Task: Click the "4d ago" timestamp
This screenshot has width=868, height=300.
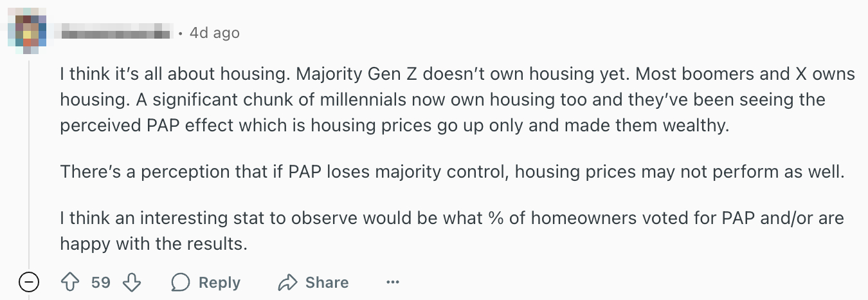Action: [215, 32]
